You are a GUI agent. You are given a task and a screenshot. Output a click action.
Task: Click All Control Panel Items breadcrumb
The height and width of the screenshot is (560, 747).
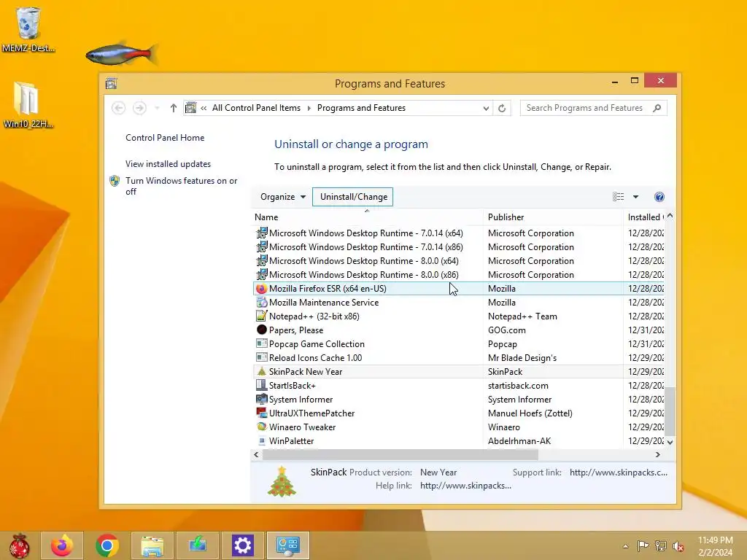(256, 108)
